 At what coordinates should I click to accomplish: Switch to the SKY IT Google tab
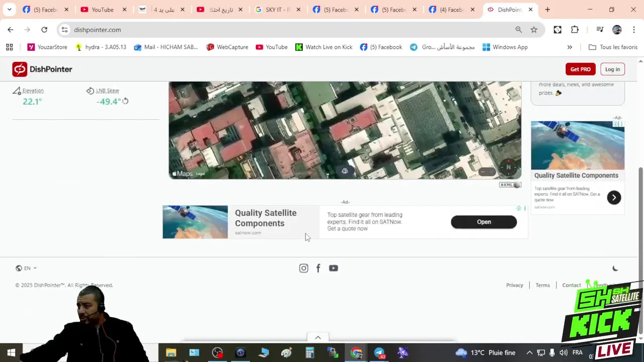[277, 10]
